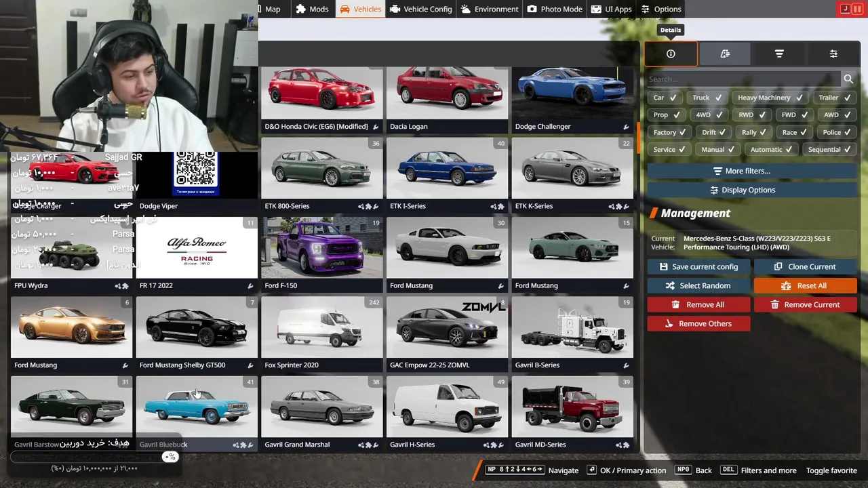Screen dimensions: 868x488
Task: Toggle the Manual filter
Action: pyautogui.click(x=717, y=149)
